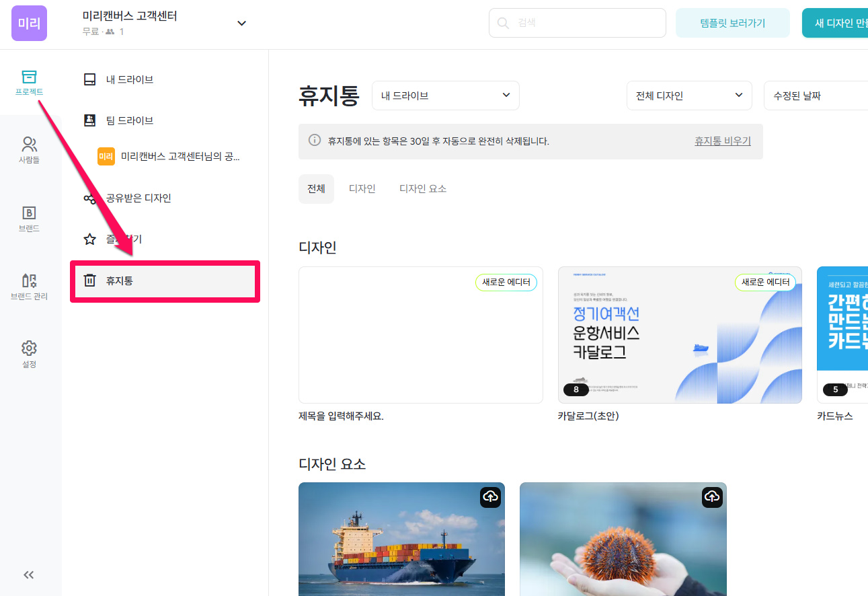Switch to the 디자인 tab
Screen dimensions: 868x596
362,189
